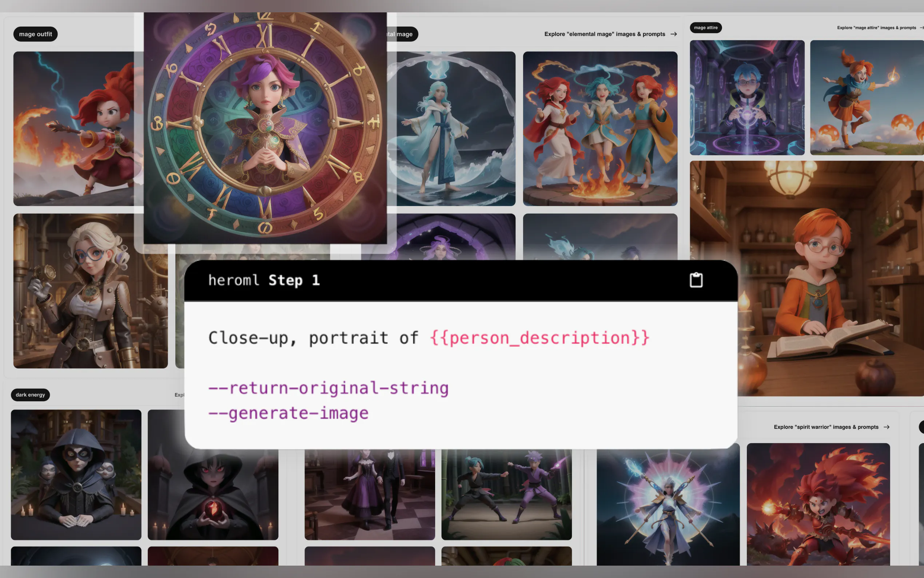Select the 'mage attire' tag
Viewport: 924px width, 578px height.
705,28
